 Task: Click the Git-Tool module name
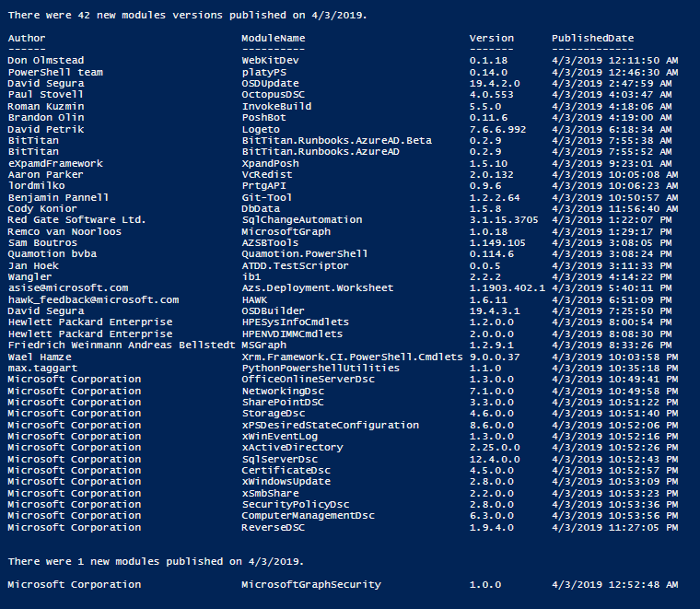[x=267, y=197]
